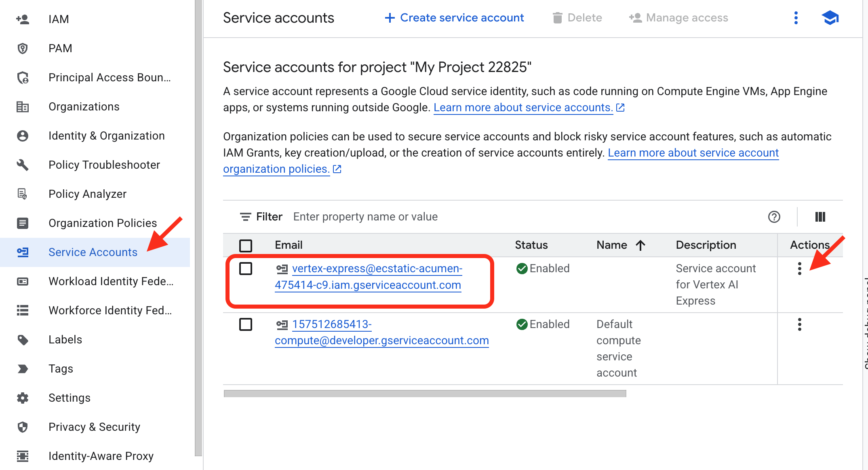Open Workload Identity Federation sidebar item
This screenshot has height=470, width=868.
(111, 281)
